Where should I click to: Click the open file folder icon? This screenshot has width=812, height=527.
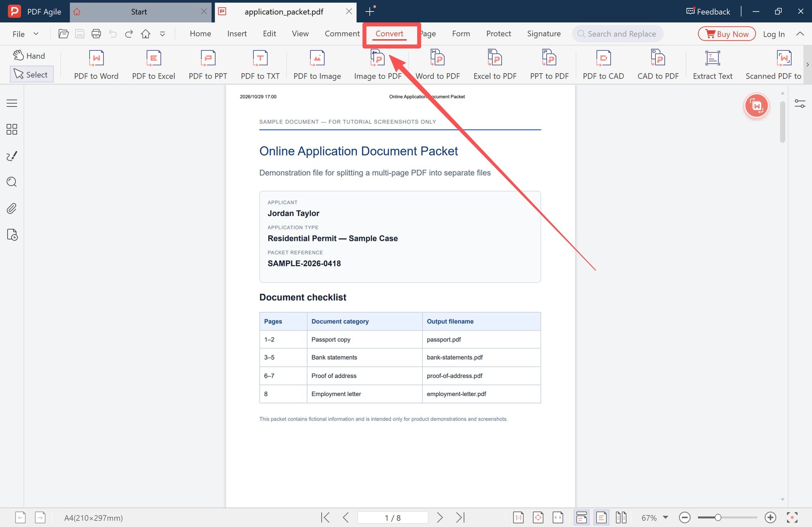pyautogui.click(x=63, y=34)
